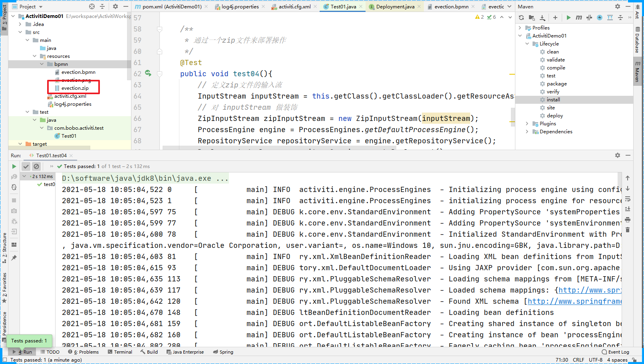Collapse the Maven Lifecycle node
Viewport: 644px width, 364px height.
pyautogui.click(x=527, y=44)
